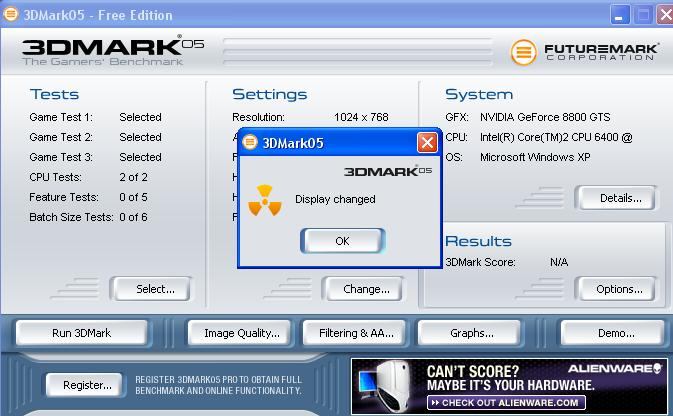The image size is (673, 416).
Task: Click the main window title bar orange icon
Action: (11, 14)
